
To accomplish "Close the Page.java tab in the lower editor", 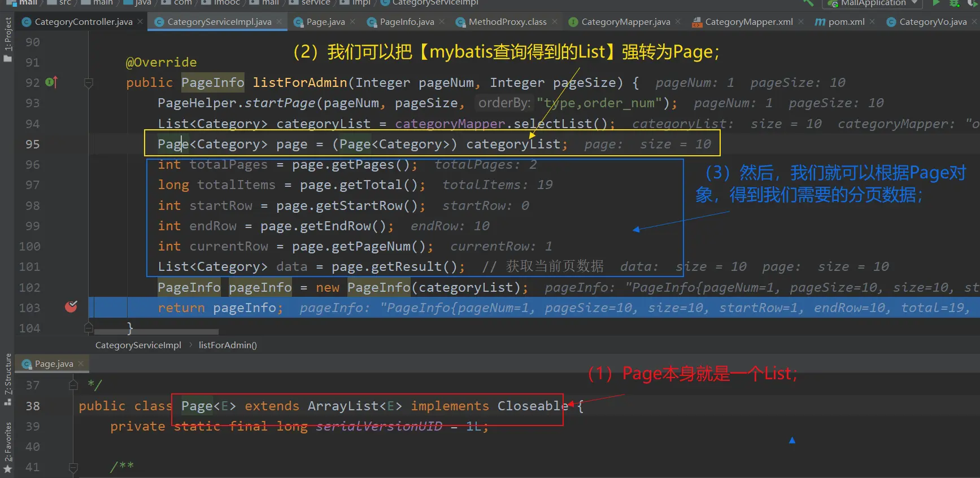I will (81, 363).
